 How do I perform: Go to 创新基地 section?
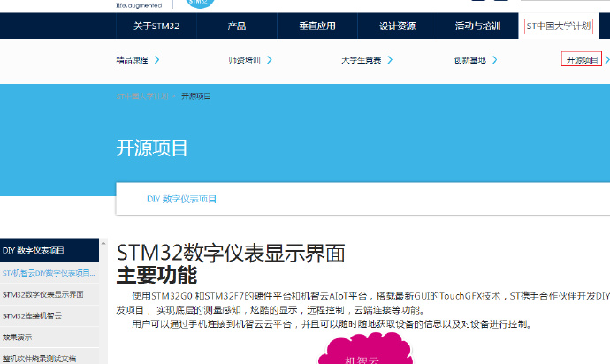pos(470,60)
